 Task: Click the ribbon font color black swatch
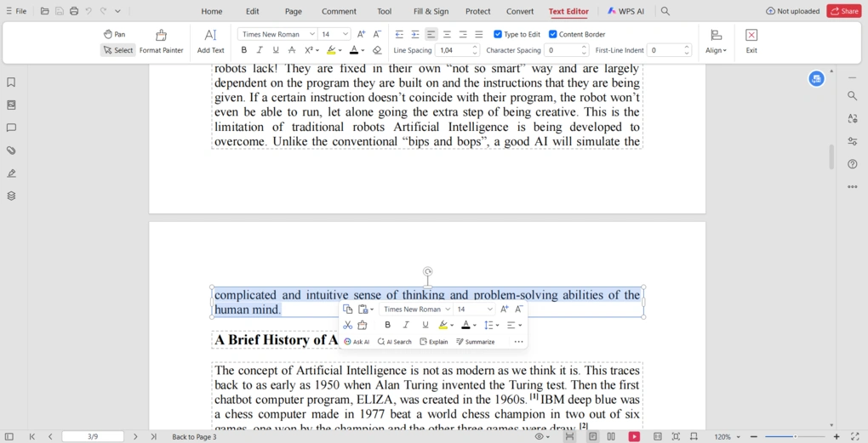click(x=354, y=50)
